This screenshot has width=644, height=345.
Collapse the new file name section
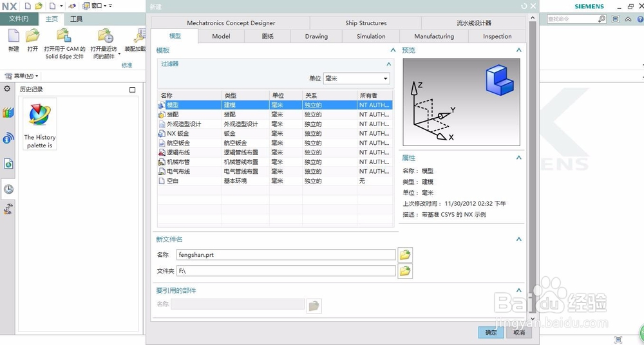pyautogui.click(x=518, y=239)
